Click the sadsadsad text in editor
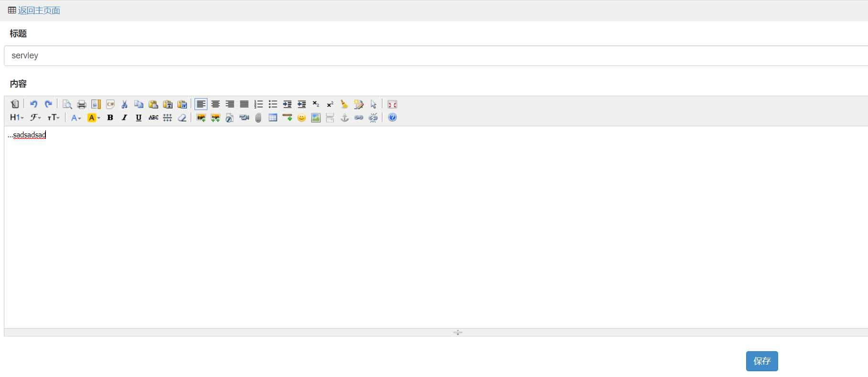 point(30,135)
